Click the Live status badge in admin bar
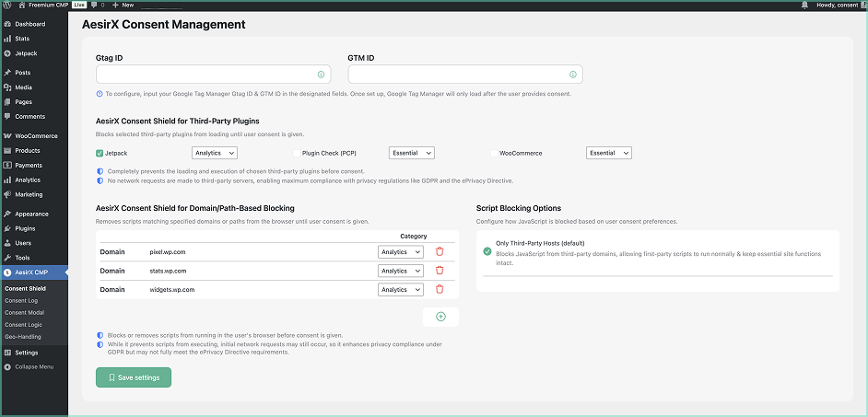868x417 pixels. [x=78, y=5]
